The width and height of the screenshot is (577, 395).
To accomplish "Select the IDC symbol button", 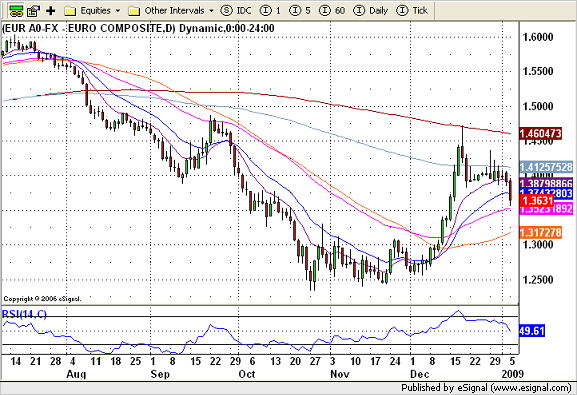I will [x=236, y=11].
